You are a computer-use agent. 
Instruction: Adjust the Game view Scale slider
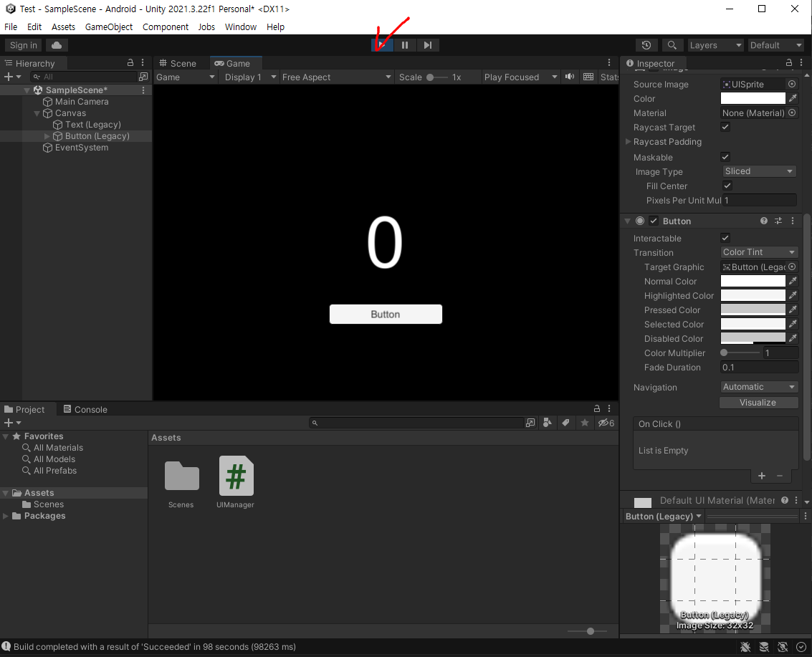click(438, 77)
